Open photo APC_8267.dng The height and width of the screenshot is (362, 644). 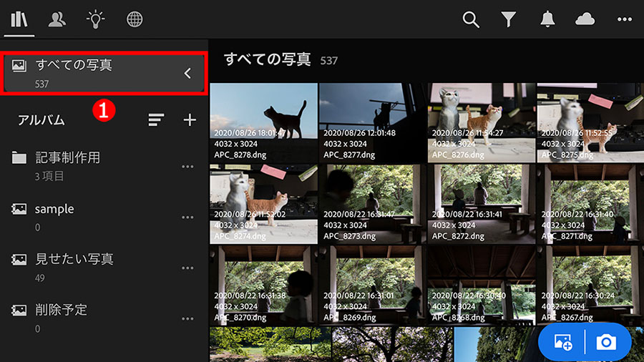(x=590, y=285)
